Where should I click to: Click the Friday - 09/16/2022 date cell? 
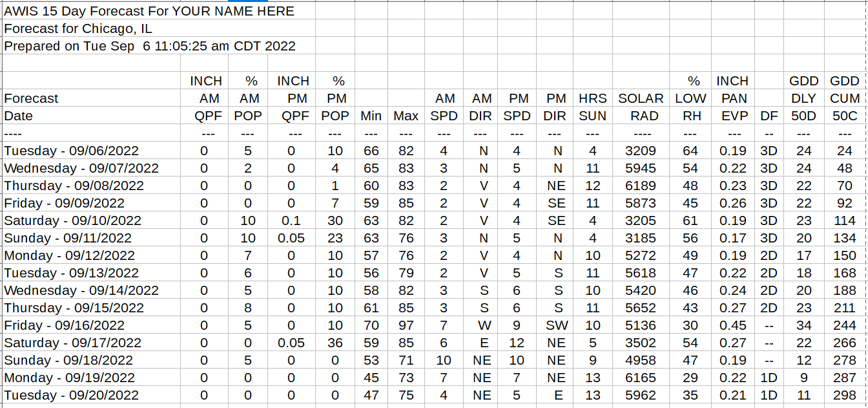[64, 325]
